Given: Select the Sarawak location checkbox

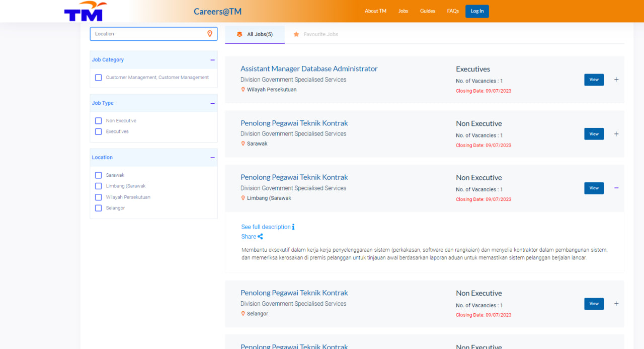Looking at the screenshot, I should coord(98,175).
